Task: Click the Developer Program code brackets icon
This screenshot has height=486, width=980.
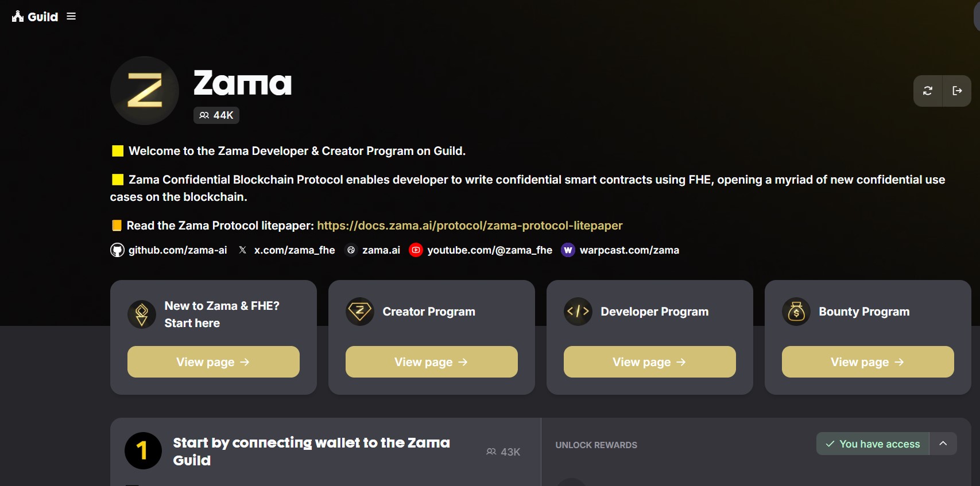Action: (x=578, y=312)
